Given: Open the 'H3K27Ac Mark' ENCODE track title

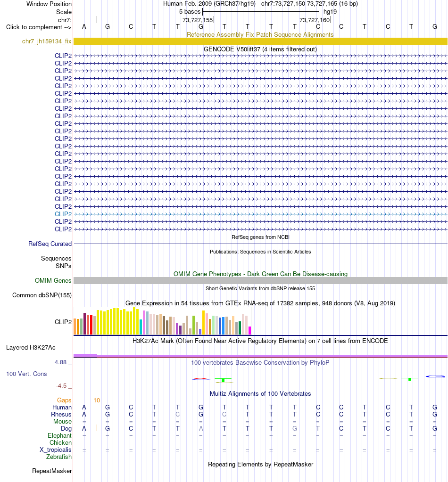Looking at the screenshot, I should (260, 341).
